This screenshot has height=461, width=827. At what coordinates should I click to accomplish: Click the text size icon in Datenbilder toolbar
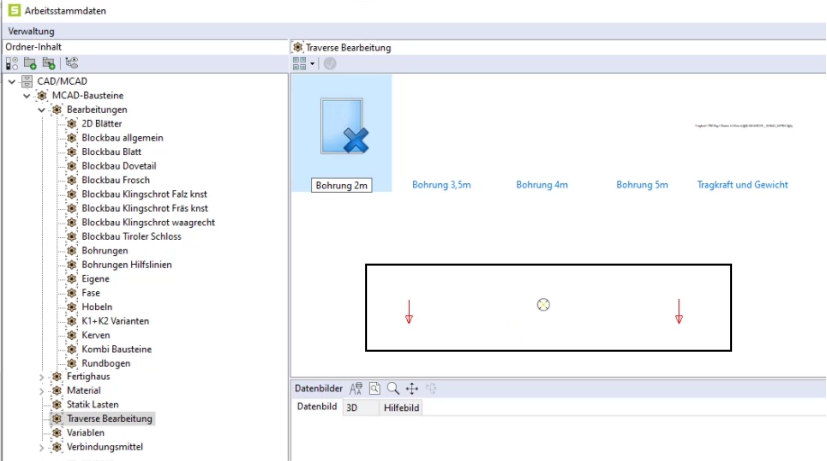356,388
